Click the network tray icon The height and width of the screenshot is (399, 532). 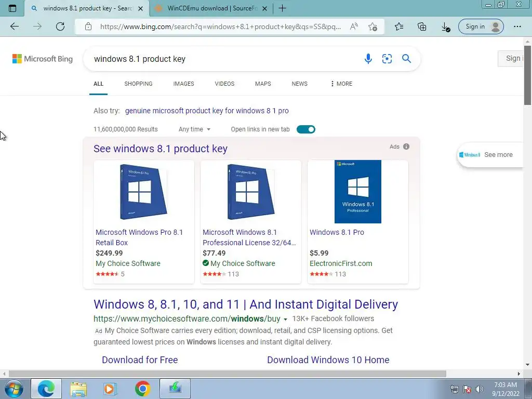[454, 389]
